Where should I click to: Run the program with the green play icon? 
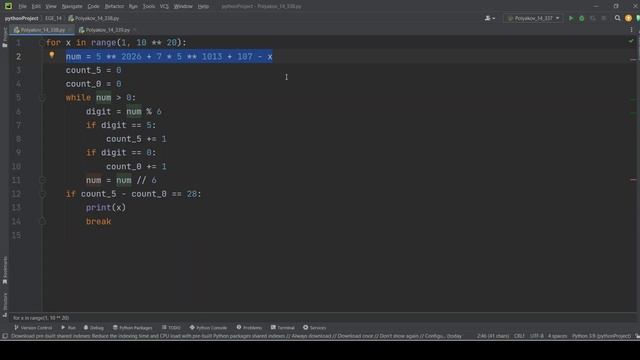pyautogui.click(x=571, y=18)
